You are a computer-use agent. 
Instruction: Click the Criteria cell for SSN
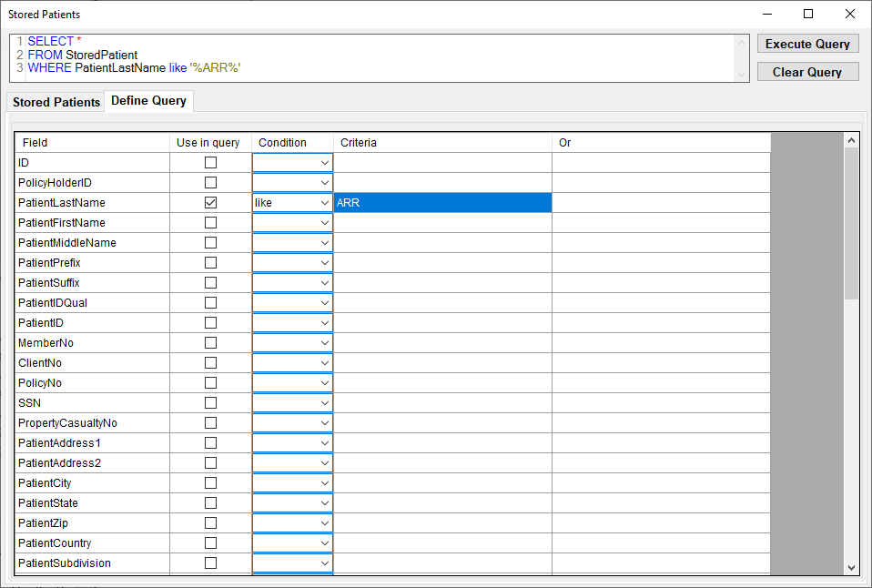442,402
